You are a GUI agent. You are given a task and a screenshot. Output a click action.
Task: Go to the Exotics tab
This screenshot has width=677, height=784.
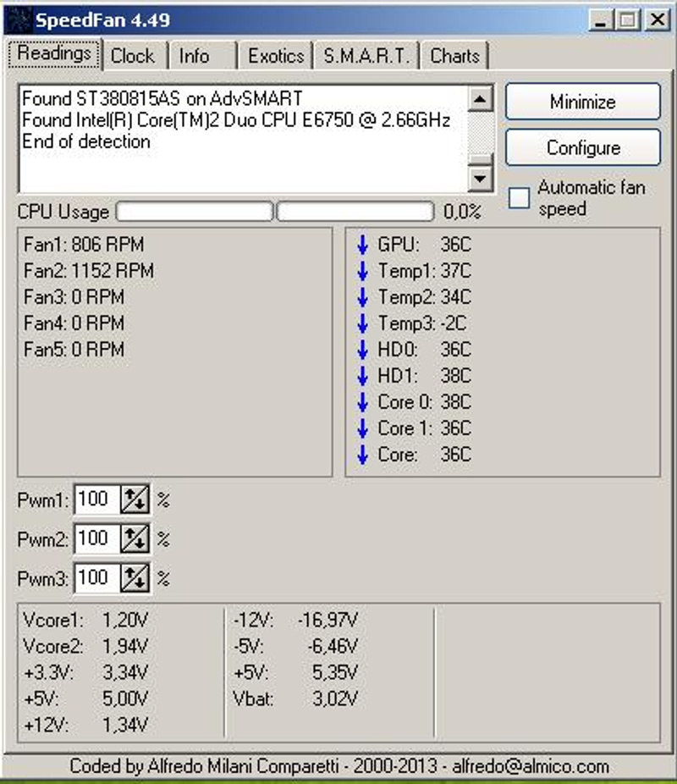tap(276, 56)
